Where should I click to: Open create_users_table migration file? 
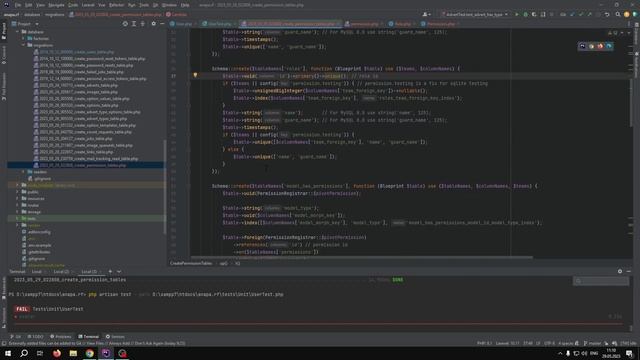click(77, 52)
